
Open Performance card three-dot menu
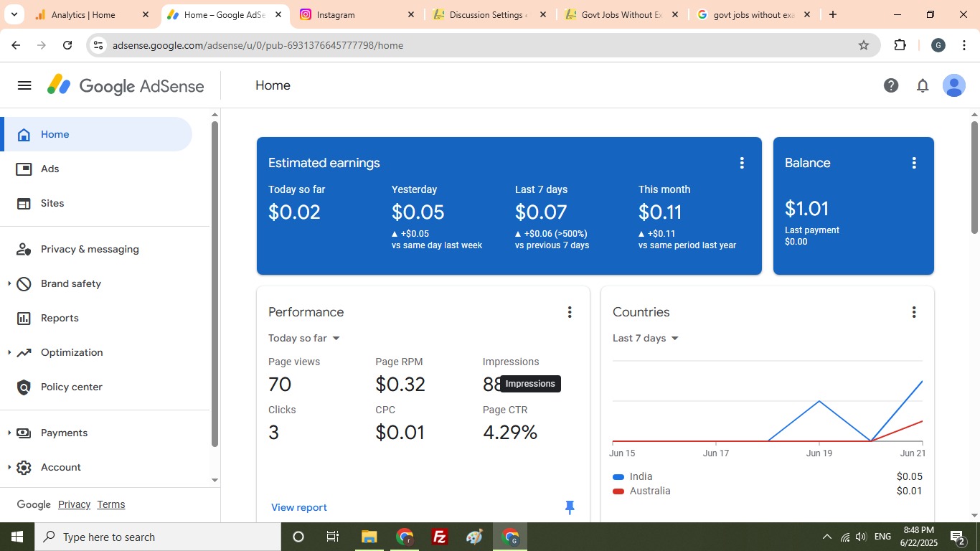point(570,312)
